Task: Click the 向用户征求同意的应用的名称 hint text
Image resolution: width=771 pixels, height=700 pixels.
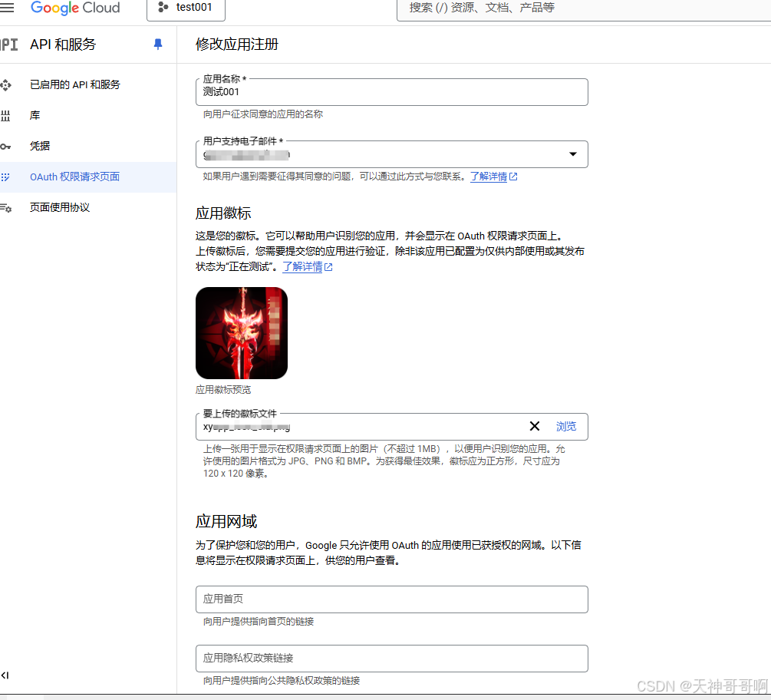Action: coord(263,114)
